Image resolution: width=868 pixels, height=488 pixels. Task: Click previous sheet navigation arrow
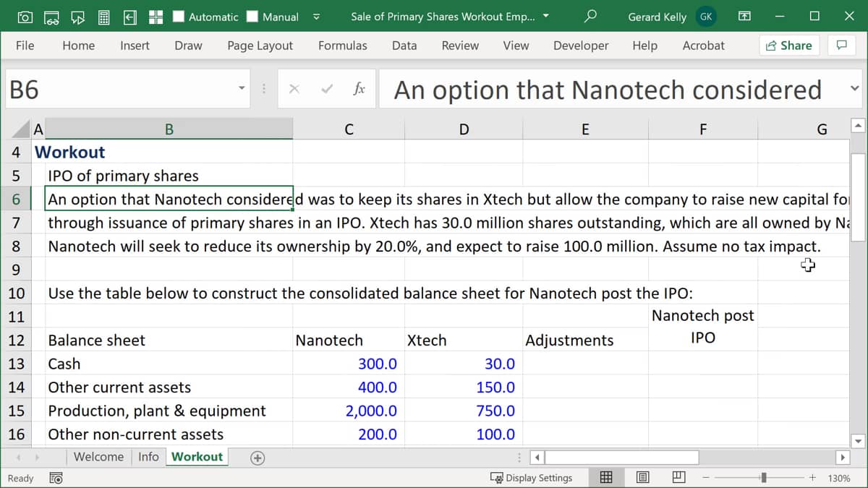[19, 457]
